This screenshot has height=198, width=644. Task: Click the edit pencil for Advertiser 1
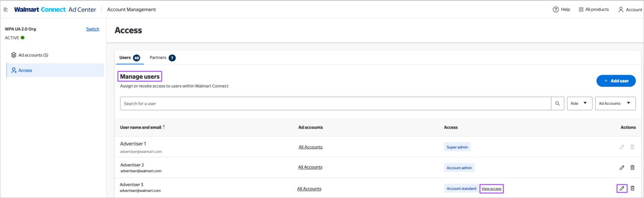(622, 147)
